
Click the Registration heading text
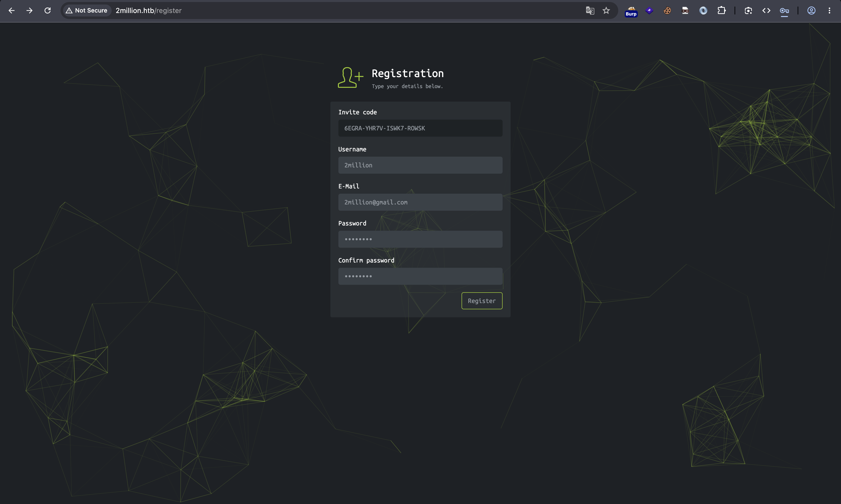coord(407,73)
